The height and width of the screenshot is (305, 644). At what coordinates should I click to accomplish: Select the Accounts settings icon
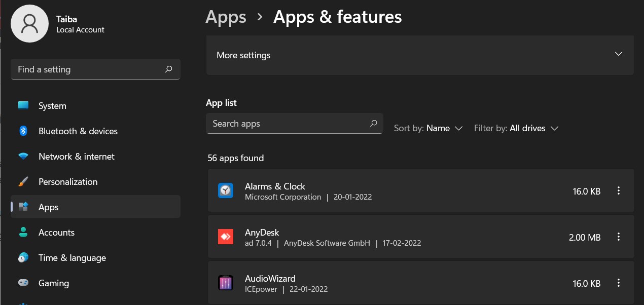point(24,232)
